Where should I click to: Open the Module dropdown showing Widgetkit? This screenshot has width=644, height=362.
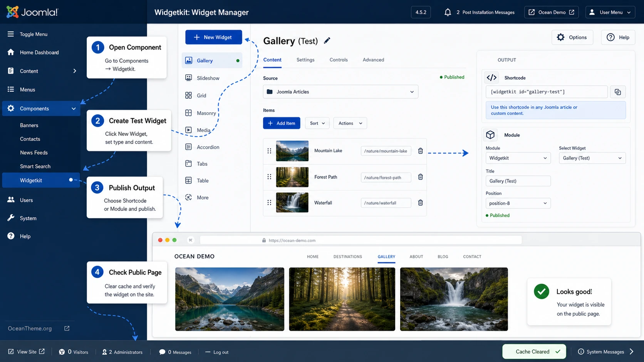tap(518, 158)
